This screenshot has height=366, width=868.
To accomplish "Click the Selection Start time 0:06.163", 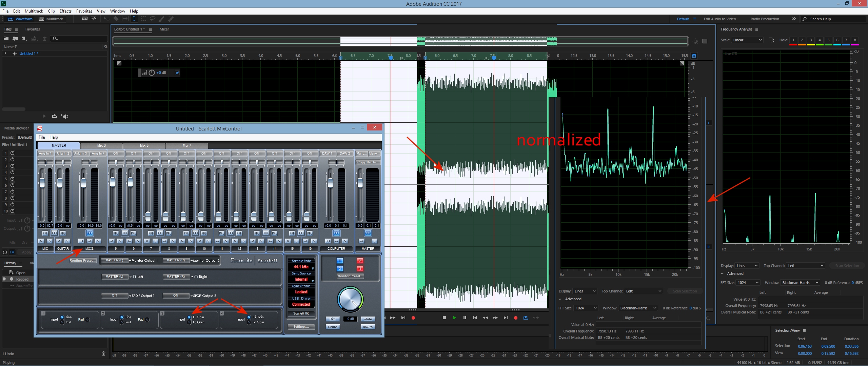I will pyautogui.click(x=805, y=346).
